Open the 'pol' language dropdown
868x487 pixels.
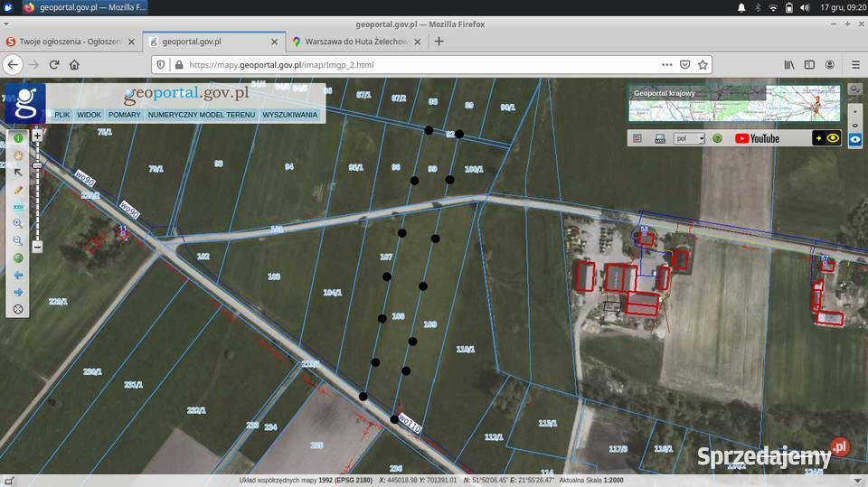[689, 138]
